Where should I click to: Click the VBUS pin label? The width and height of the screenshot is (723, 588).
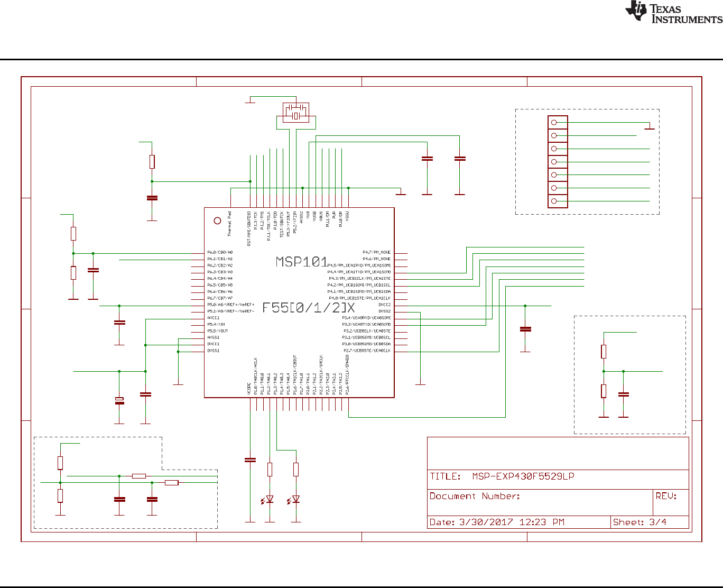[x=321, y=217]
